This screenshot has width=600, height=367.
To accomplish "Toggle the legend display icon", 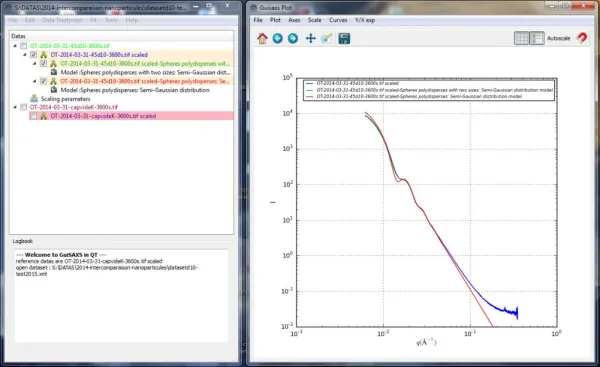I will click(537, 38).
